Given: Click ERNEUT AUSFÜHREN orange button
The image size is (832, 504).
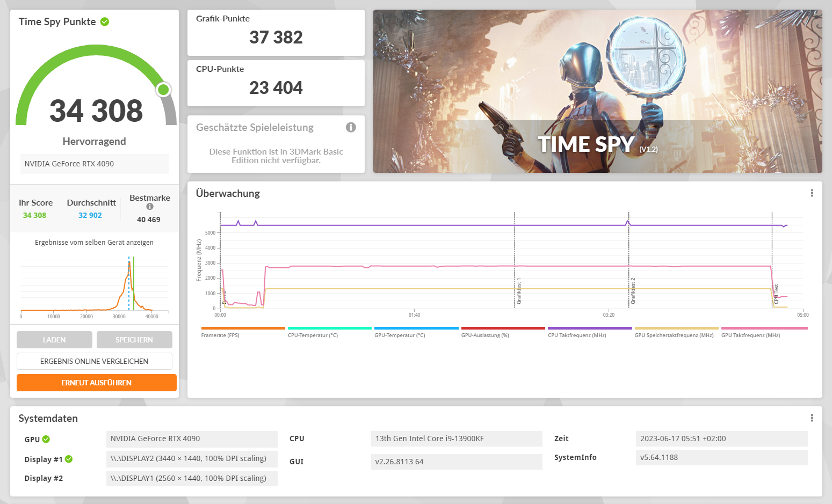Looking at the screenshot, I should pyautogui.click(x=97, y=383).
